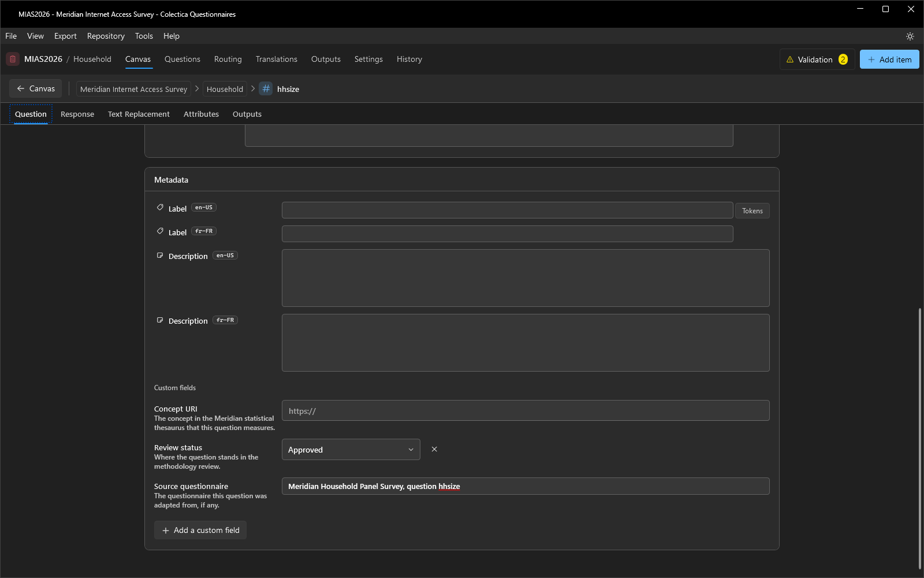Click the vertical scrollbar thumb
This screenshot has width=924, height=578.
click(x=920, y=439)
